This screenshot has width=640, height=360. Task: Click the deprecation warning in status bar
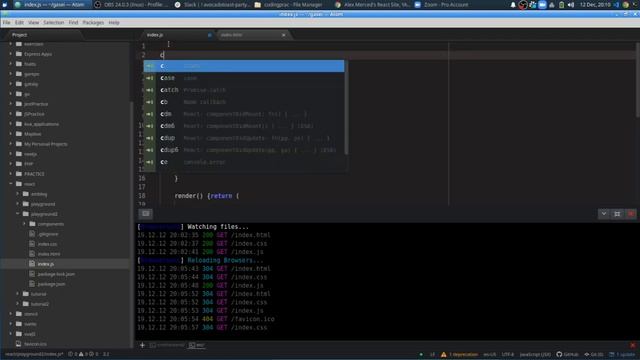coord(459,354)
